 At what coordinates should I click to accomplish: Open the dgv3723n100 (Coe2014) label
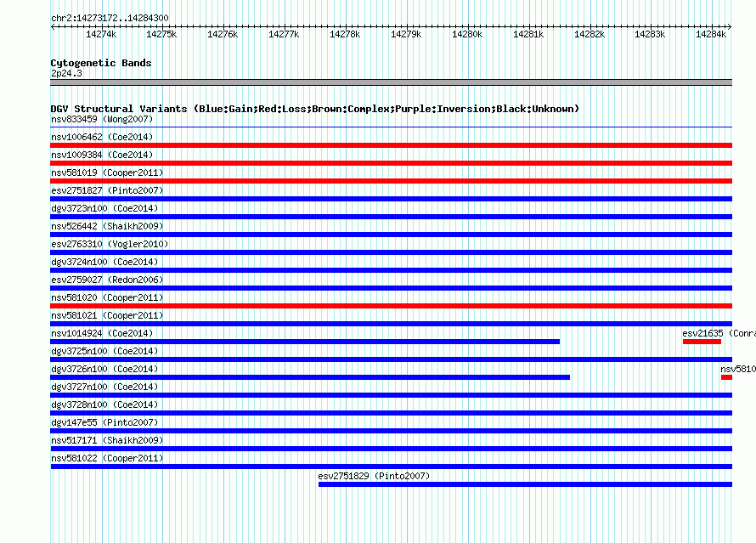(x=104, y=208)
